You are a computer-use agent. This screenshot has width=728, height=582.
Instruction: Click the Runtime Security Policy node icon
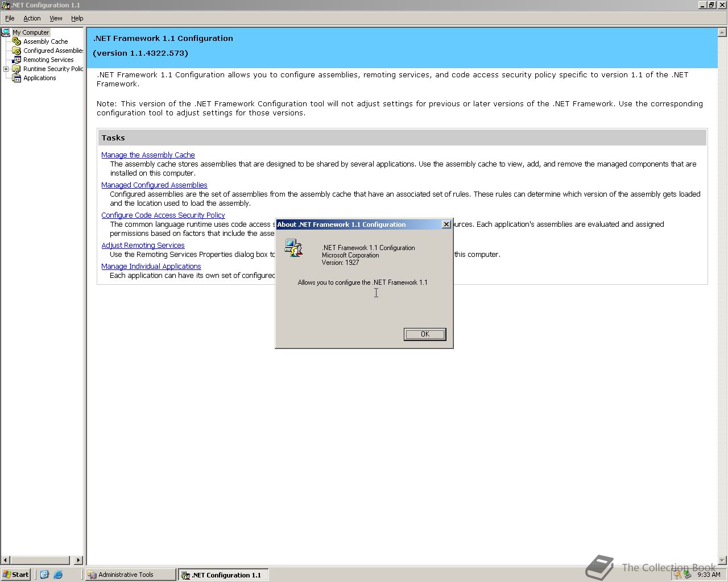click(16, 69)
